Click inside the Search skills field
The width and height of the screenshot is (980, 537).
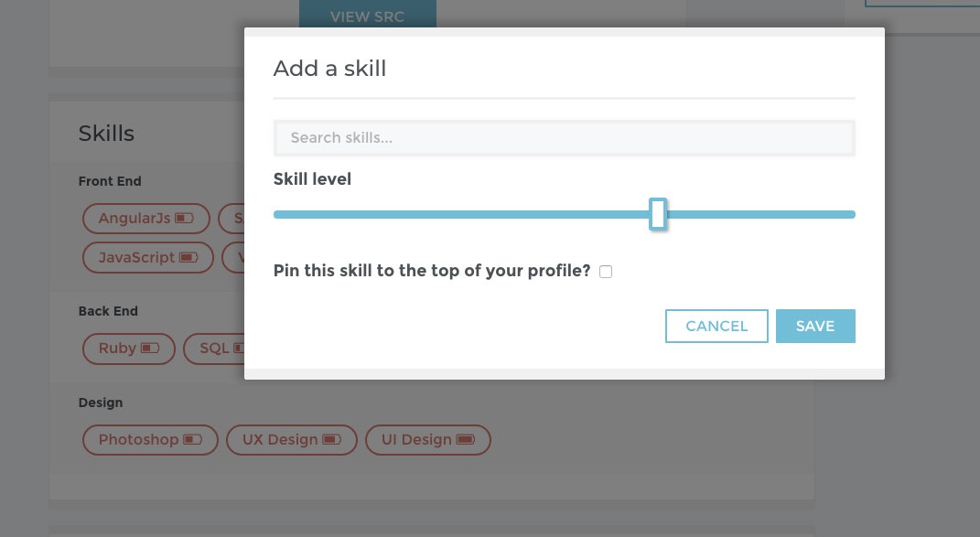(564, 137)
